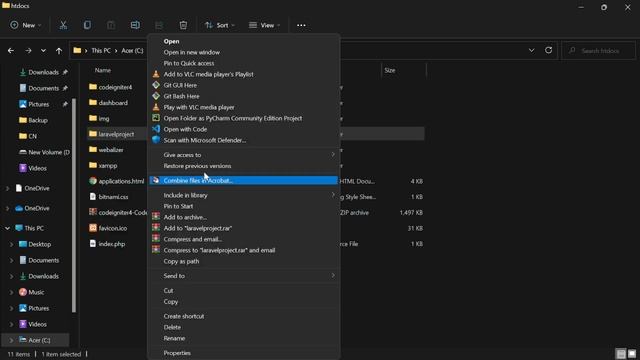Expand the Desktop tree node
The image size is (640, 360).
11,244
